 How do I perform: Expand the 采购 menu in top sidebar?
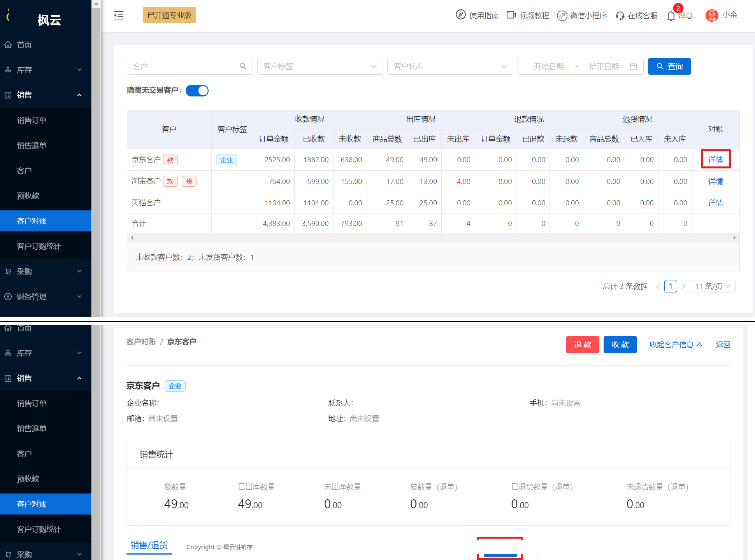coord(46,271)
